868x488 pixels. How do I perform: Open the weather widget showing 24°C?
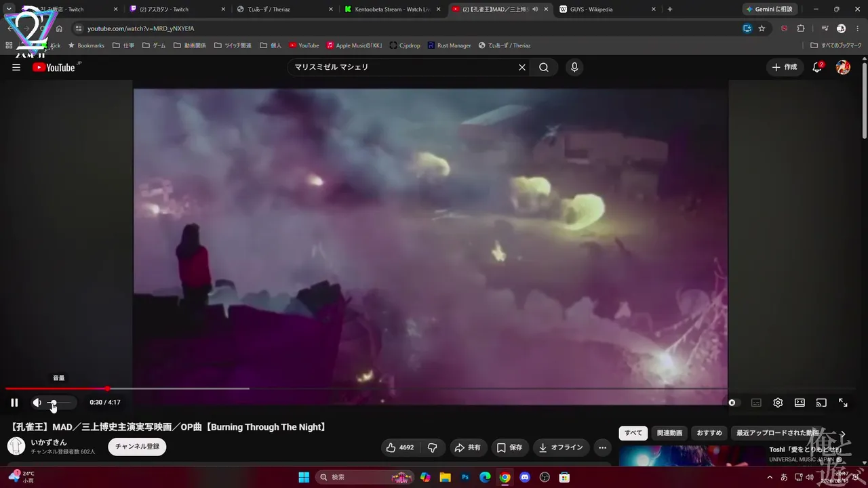[x=20, y=477]
